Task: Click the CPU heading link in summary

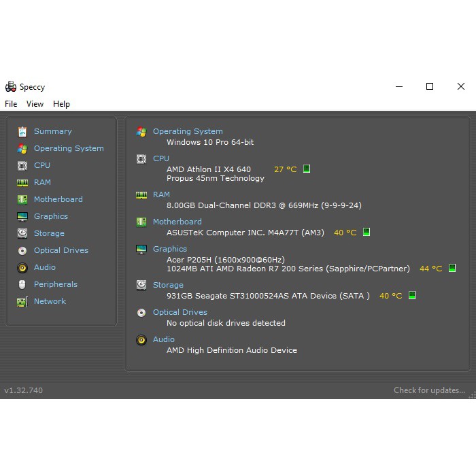Action: coord(161,158)
